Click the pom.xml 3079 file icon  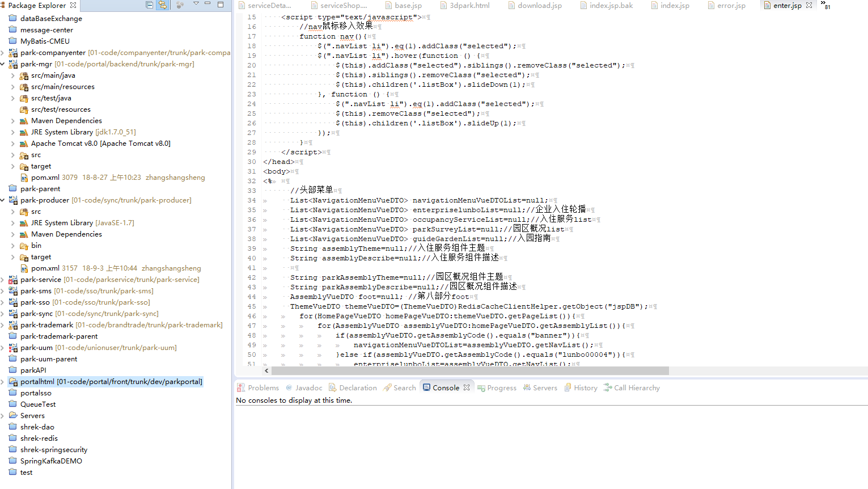point(24,178)
